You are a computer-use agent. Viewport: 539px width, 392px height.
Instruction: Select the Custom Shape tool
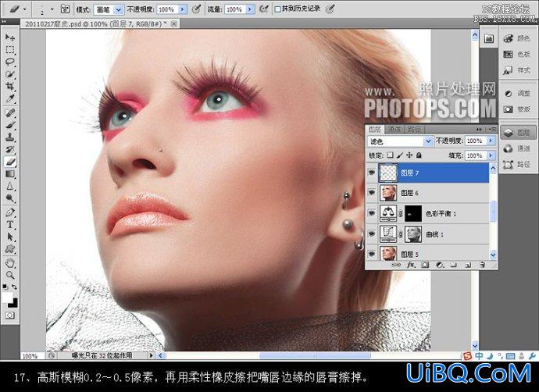(x=10, y=249)
